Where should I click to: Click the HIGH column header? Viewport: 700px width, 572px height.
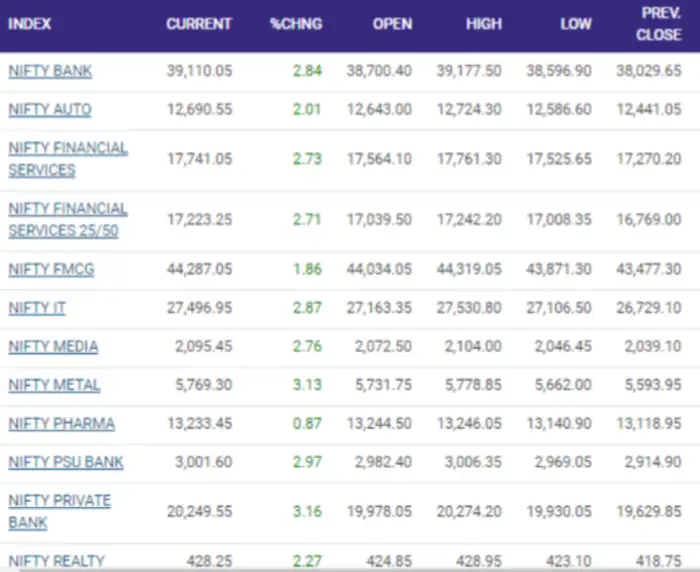484,24
